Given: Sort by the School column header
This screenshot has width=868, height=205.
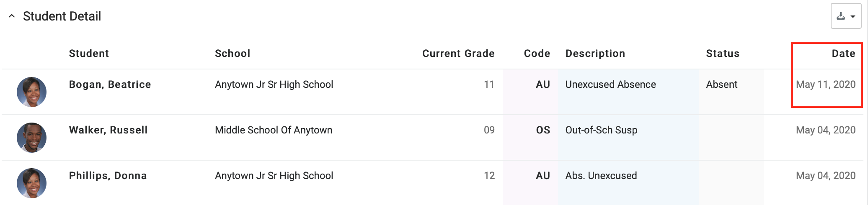Looking at the screenshot, I should (232, 54).
